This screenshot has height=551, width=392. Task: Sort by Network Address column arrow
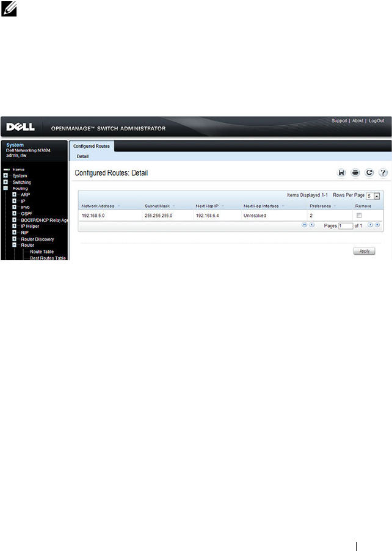pyautogui.click(x=118, y=206)
